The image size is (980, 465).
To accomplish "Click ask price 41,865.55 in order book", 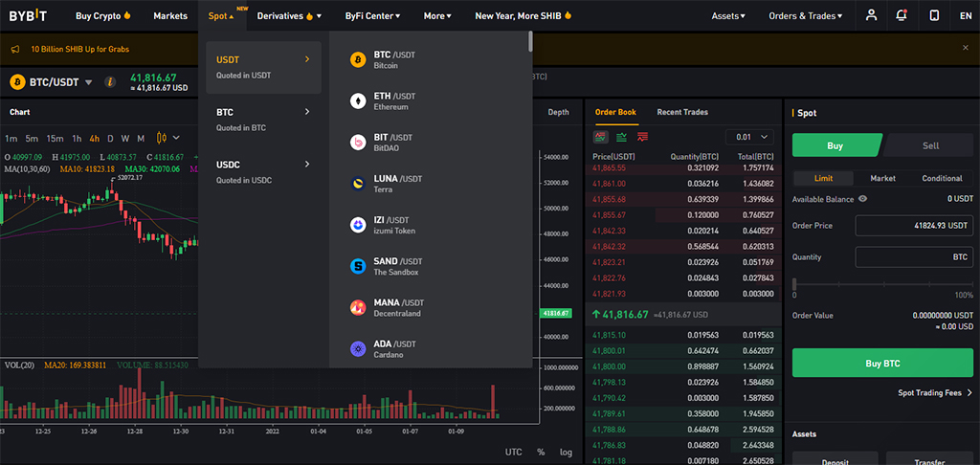I will 609,167.
